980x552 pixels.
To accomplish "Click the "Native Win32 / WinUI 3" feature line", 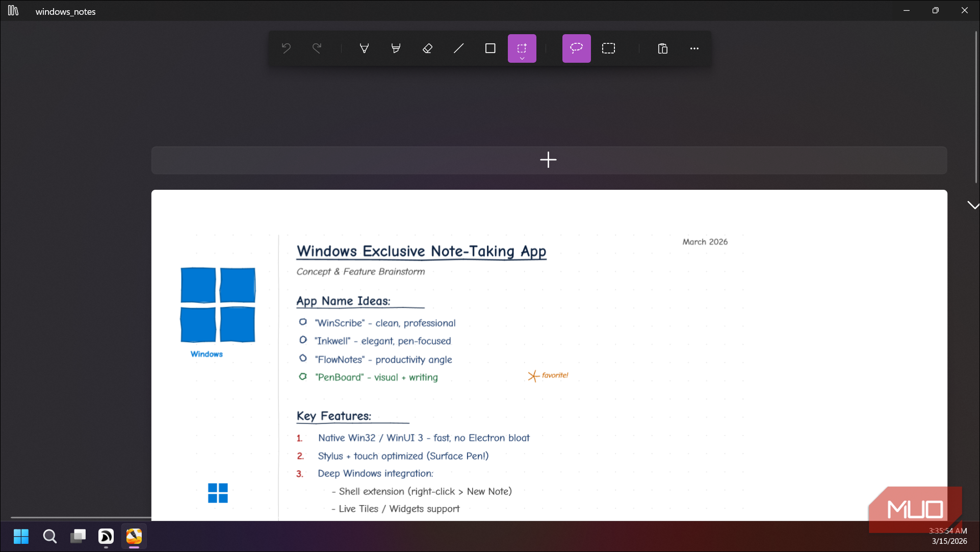I will pos(424,438).
